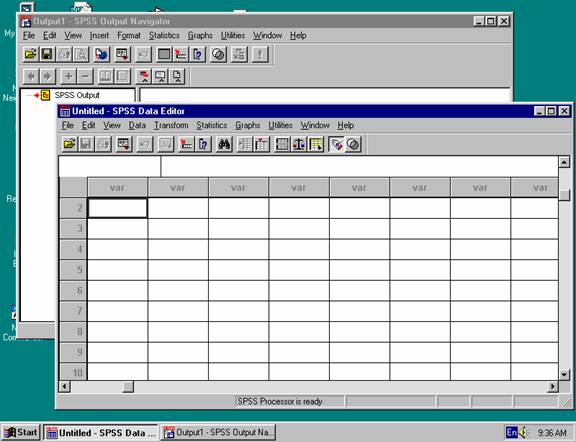
Task: Open Window menu in Output Navigator
Action: [267, 36]
